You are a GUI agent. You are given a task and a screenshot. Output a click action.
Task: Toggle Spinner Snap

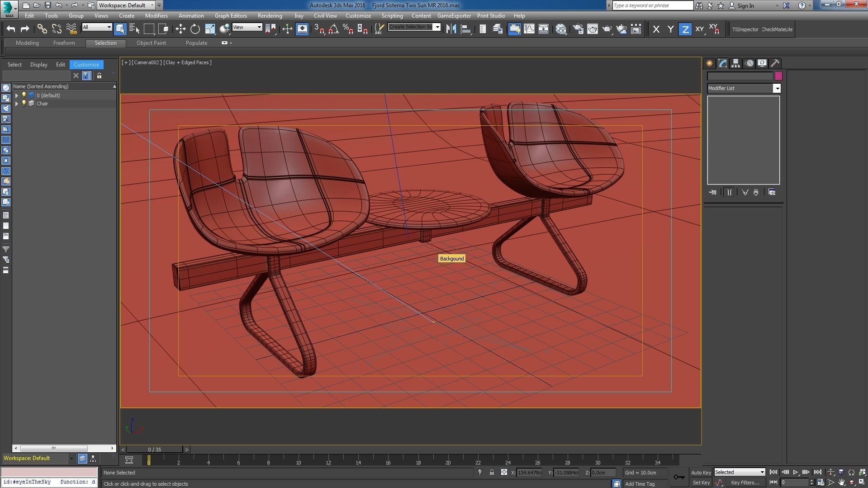click(x=362, y=29)
